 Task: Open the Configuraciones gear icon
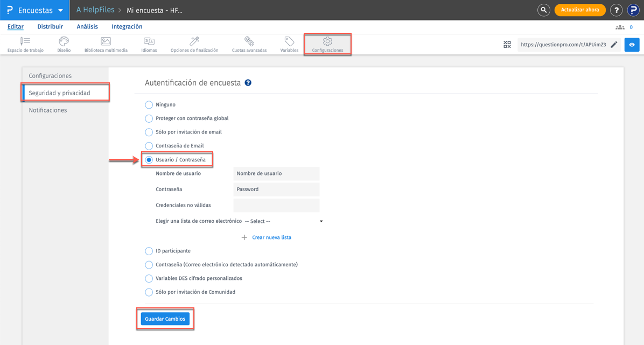point(327,41)
